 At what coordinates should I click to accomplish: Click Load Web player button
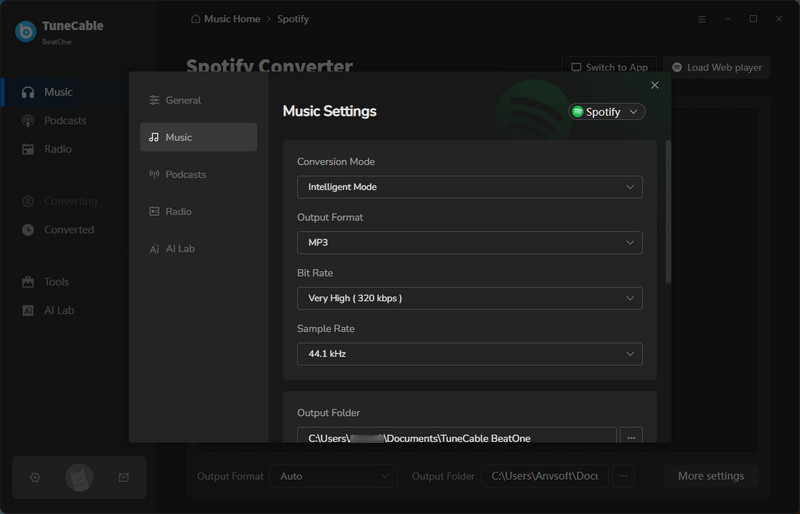tap(717, 67)
